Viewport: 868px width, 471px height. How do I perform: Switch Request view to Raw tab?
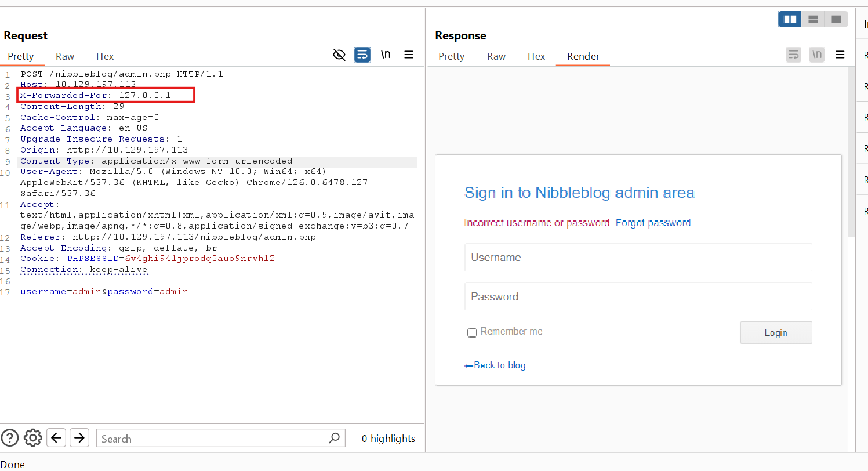pos(65,56)
